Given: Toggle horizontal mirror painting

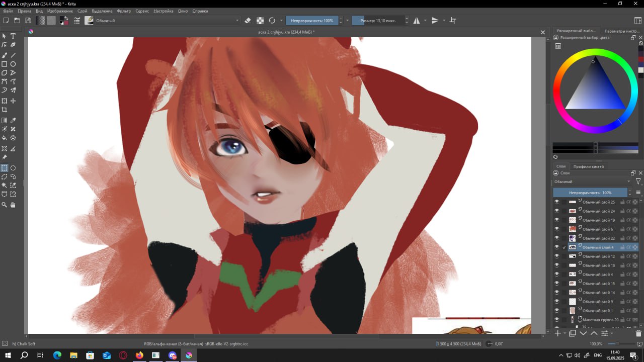Looking at the screenshot, I should [417, 21].
